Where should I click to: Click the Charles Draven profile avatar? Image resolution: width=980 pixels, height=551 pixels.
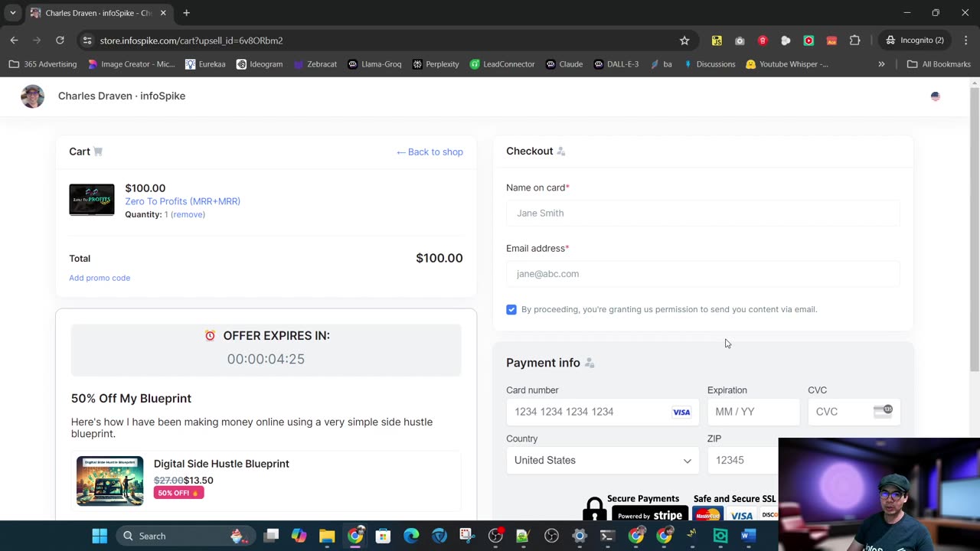coord(32,96)
